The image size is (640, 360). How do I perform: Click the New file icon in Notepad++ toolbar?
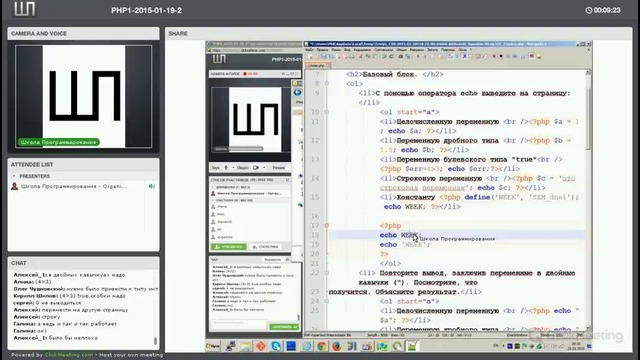311,56
